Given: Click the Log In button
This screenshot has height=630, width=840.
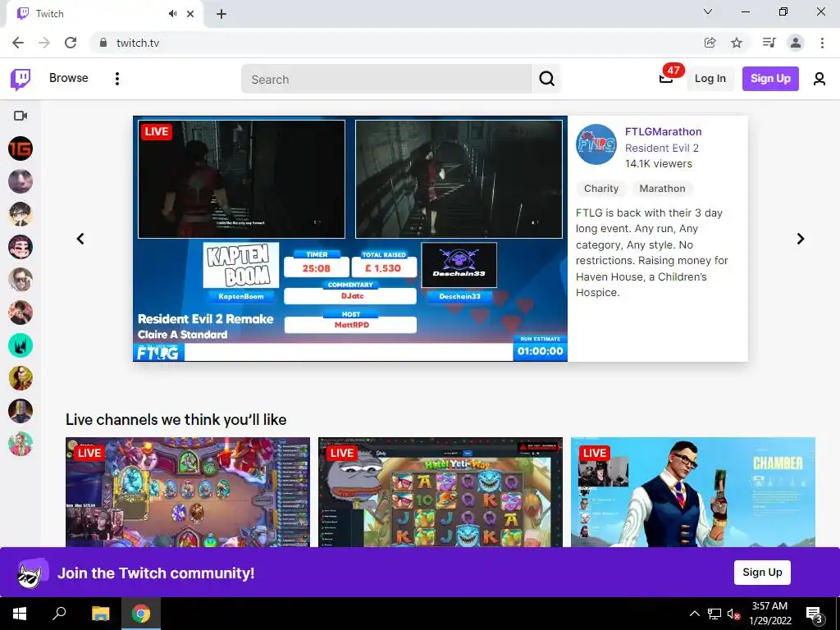Looking at the screenshot, I should [x=710, y=79].
